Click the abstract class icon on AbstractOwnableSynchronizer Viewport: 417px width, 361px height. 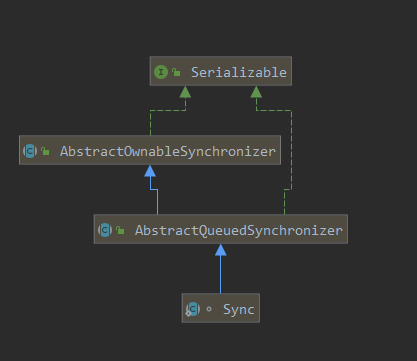pos(30,151)
